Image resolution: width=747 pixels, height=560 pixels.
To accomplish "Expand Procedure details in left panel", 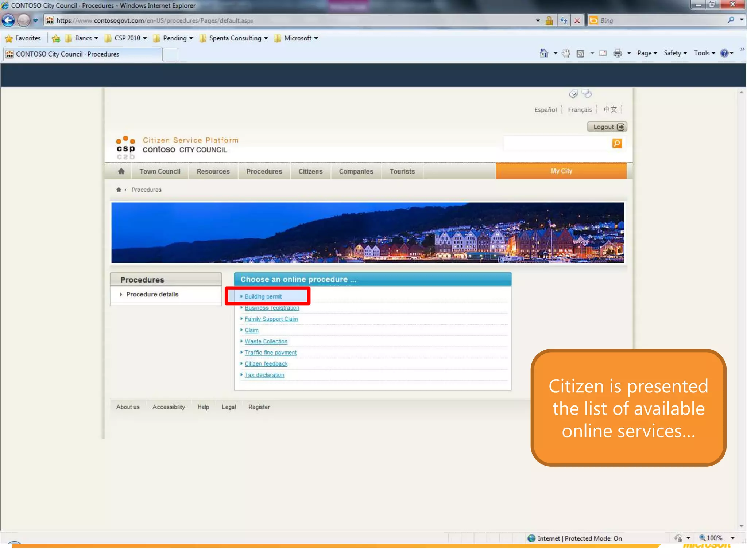I will click(x=152, y=294).
